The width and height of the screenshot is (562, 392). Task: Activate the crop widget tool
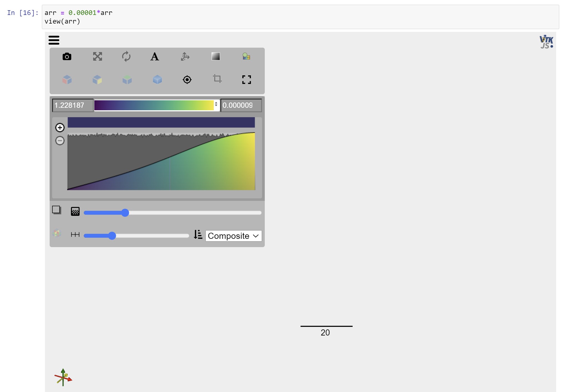217,80
